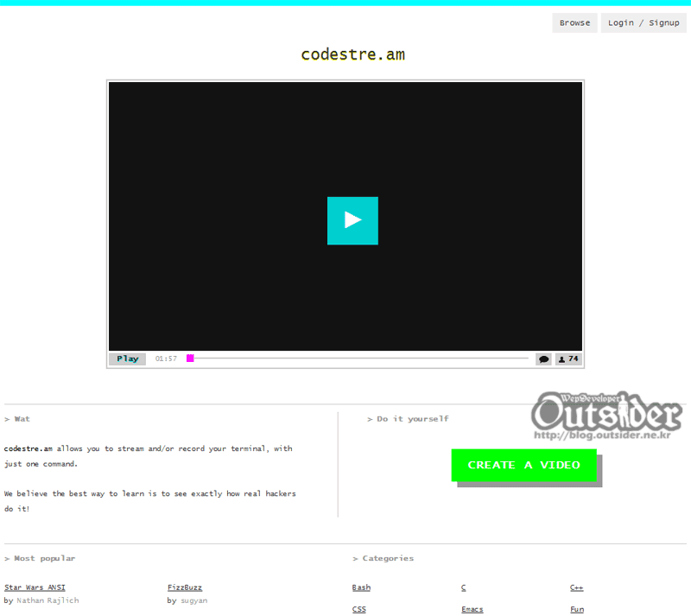Select the C category link
Image resolution: width=691 pixels, height=616 pixels.
pos(464,587)
